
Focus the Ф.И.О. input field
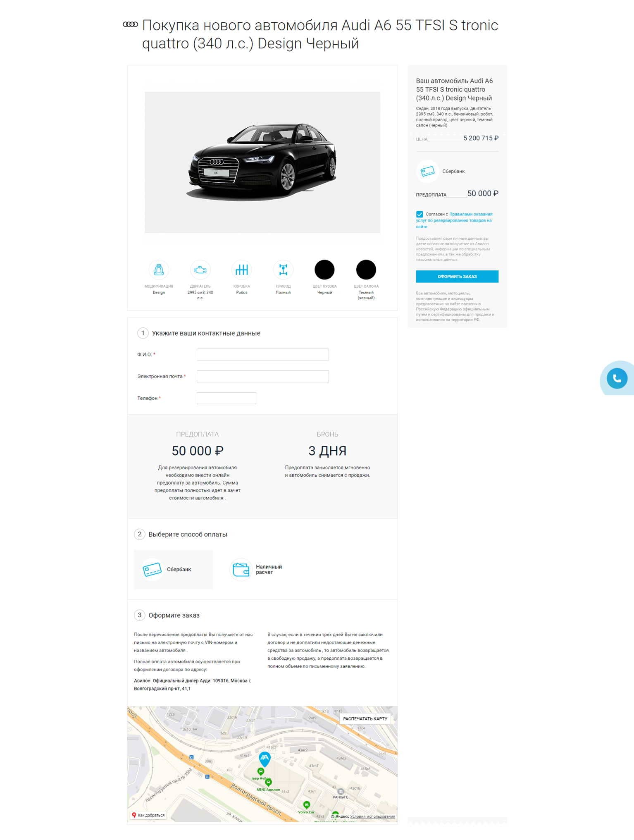[x=263, y=355]
